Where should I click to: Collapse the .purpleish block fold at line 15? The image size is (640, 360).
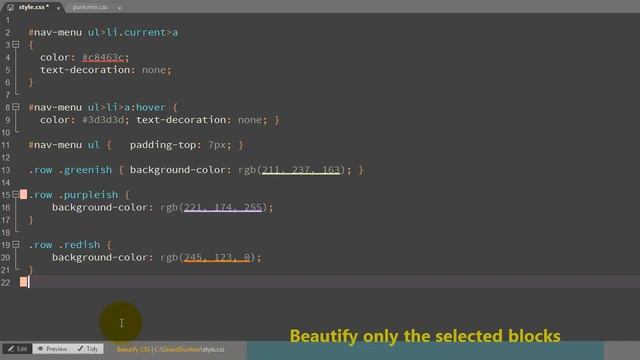pyautogui.click(x=16, y=194)
